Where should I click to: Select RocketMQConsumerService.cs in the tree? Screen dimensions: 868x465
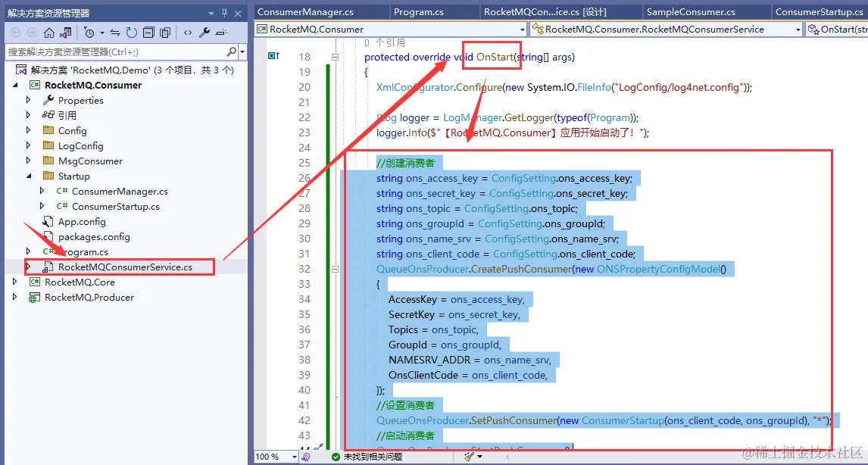click(x=125, y=267)
